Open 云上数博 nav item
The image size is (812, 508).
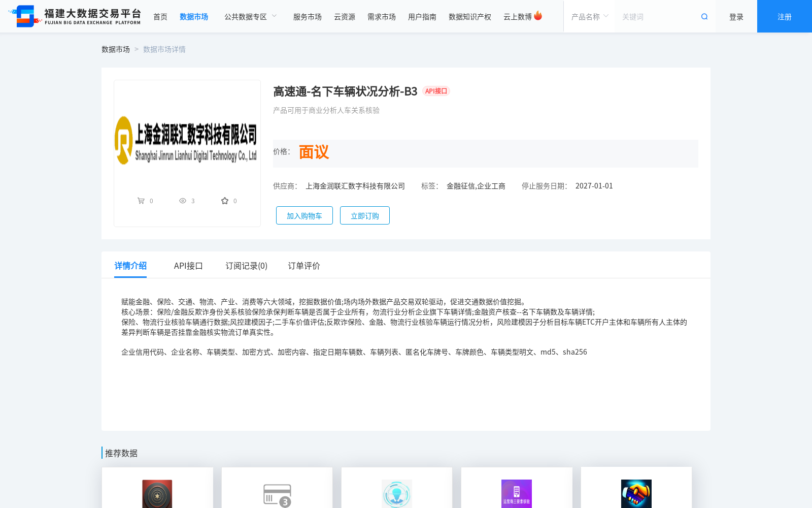coord(518,17)
